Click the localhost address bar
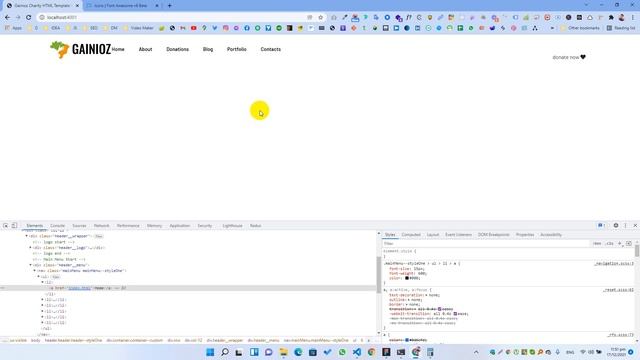This screenshot has width=640, height=360. [176, 18]
